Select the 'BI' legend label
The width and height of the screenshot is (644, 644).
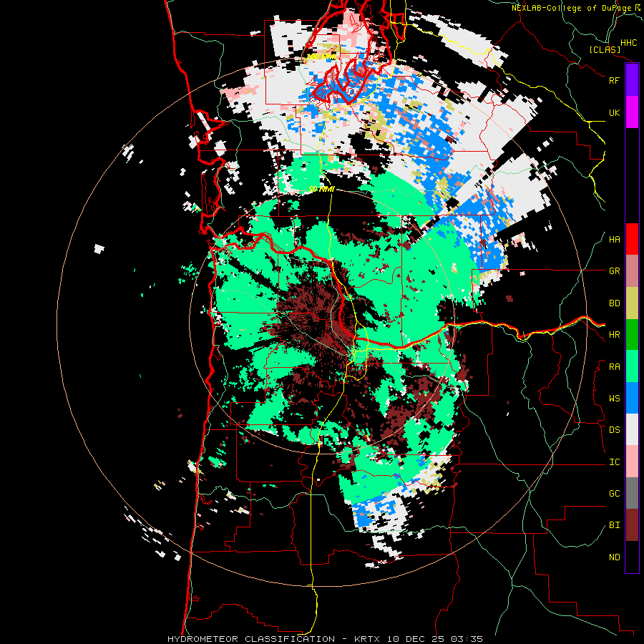coord(614,525)
